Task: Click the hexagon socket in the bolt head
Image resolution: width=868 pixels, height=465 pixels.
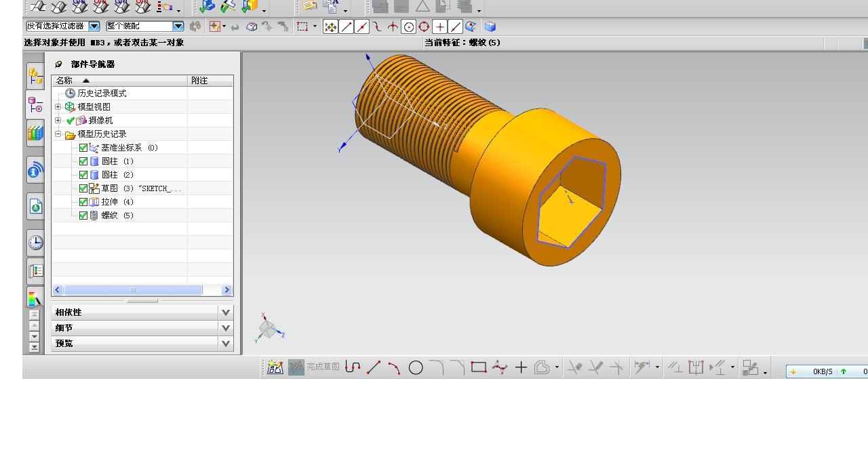Action: (x=572, y=201)
